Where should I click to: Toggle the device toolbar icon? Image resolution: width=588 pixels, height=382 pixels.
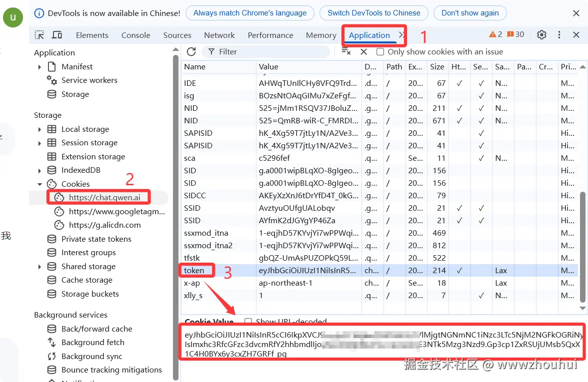57,35
